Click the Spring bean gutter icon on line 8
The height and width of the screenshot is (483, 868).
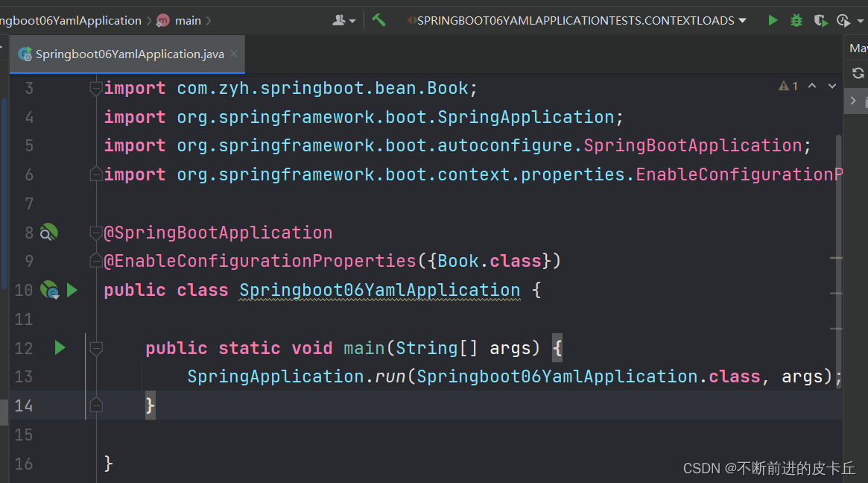tap(48, 232)
